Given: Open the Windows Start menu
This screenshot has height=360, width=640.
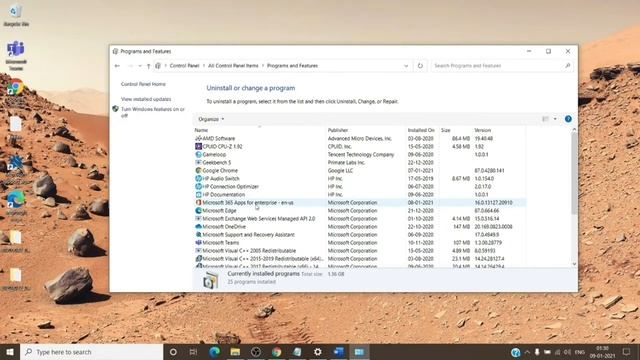Looking at the screenshot, I should 10,352.
